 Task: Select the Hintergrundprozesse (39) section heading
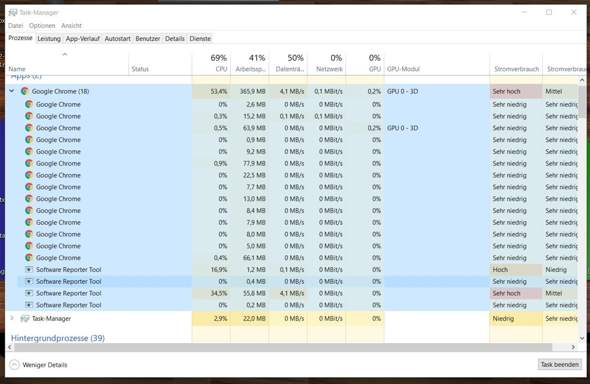pyautogui.click(x=58, y=338)
